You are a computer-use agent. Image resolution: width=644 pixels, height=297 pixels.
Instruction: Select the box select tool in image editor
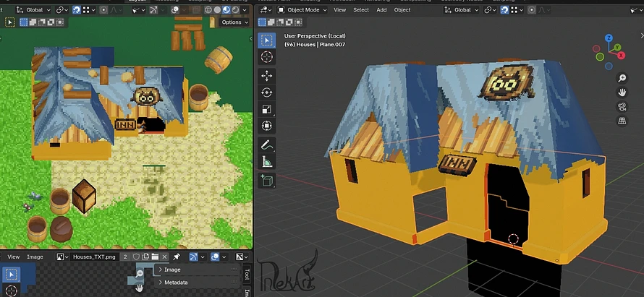(12, 274)
